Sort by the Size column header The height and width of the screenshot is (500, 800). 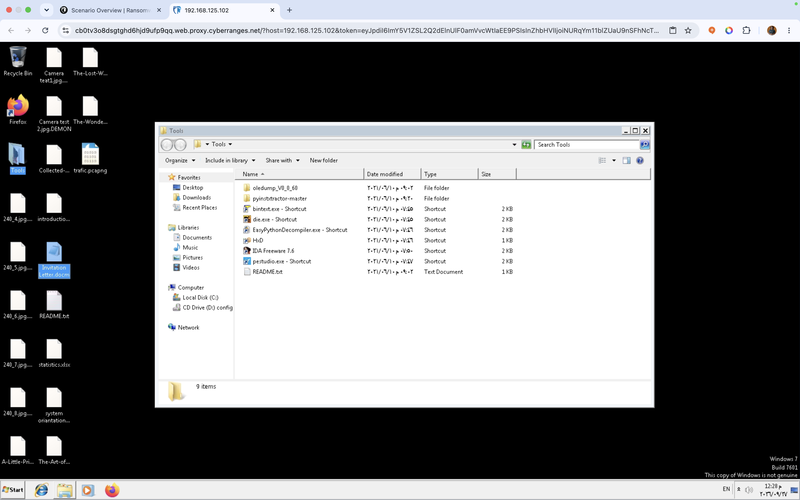click(497, 174)
